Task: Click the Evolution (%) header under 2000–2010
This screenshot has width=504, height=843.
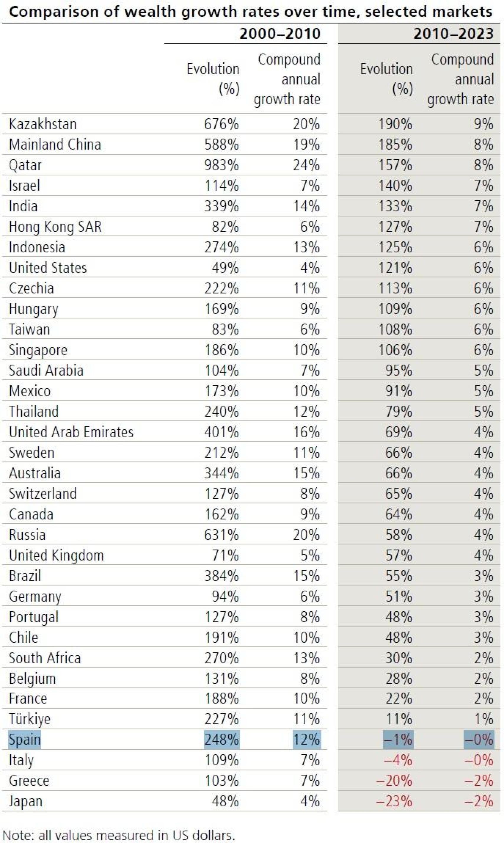Action: 213,79
